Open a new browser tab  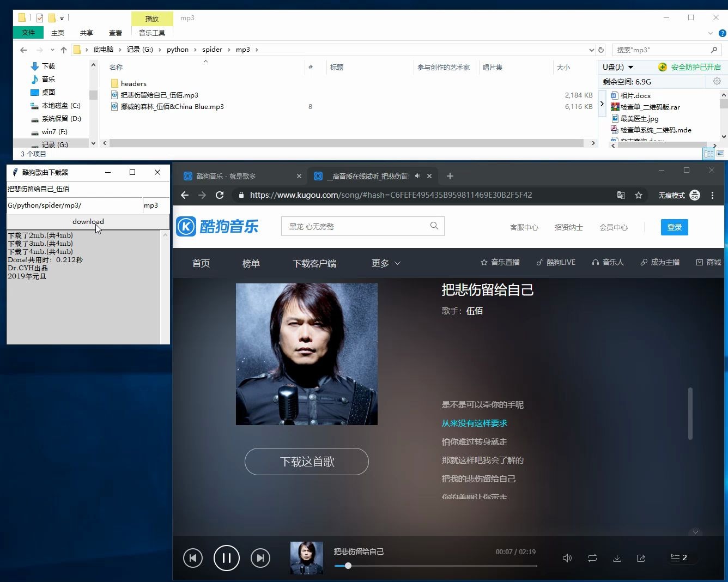pyautogui.click(x=450, y=176)
